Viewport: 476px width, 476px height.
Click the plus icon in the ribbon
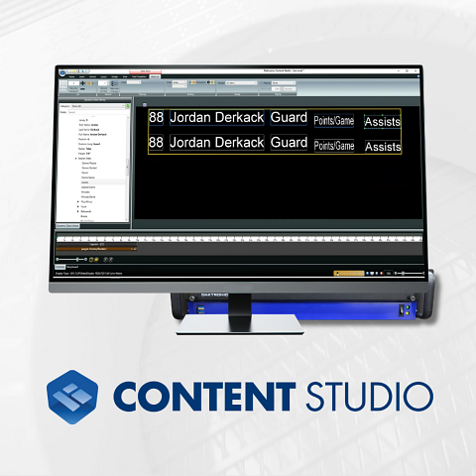(82, 83)
